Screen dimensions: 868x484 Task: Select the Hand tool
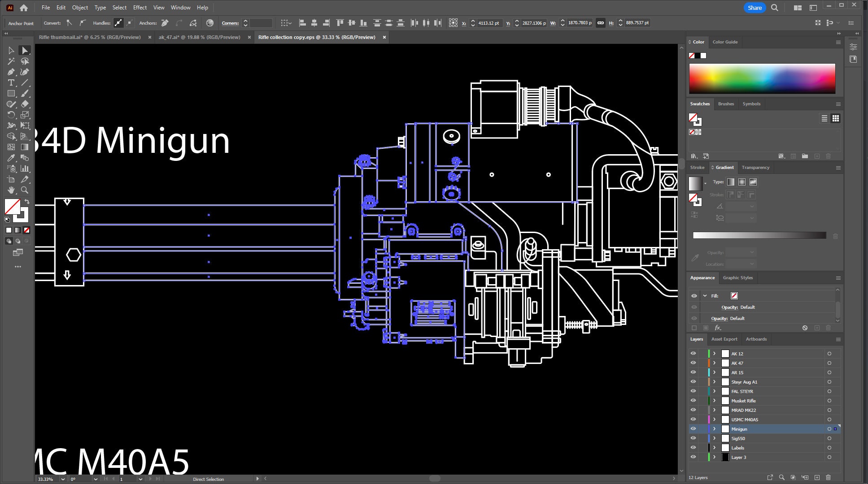[x=11, y=190]
